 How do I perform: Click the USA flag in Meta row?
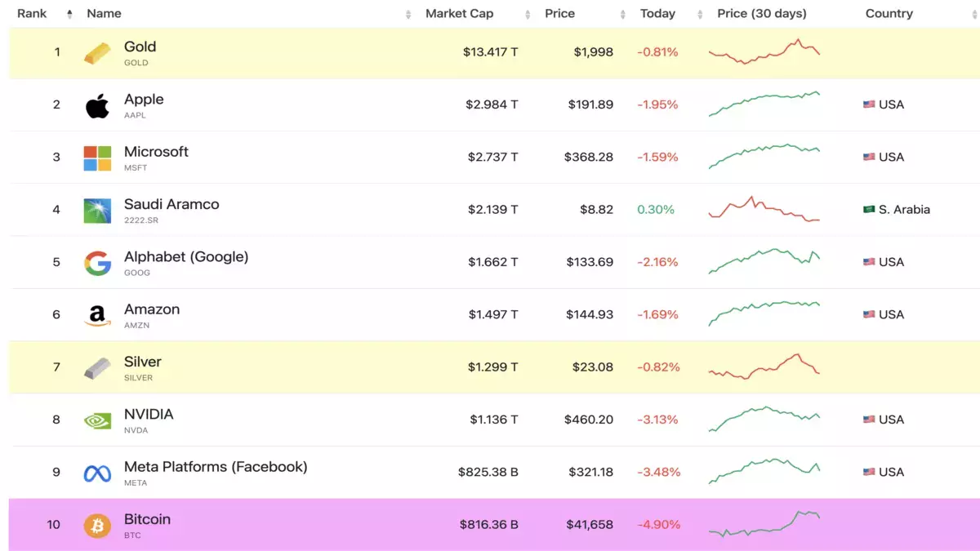[869, 472]
